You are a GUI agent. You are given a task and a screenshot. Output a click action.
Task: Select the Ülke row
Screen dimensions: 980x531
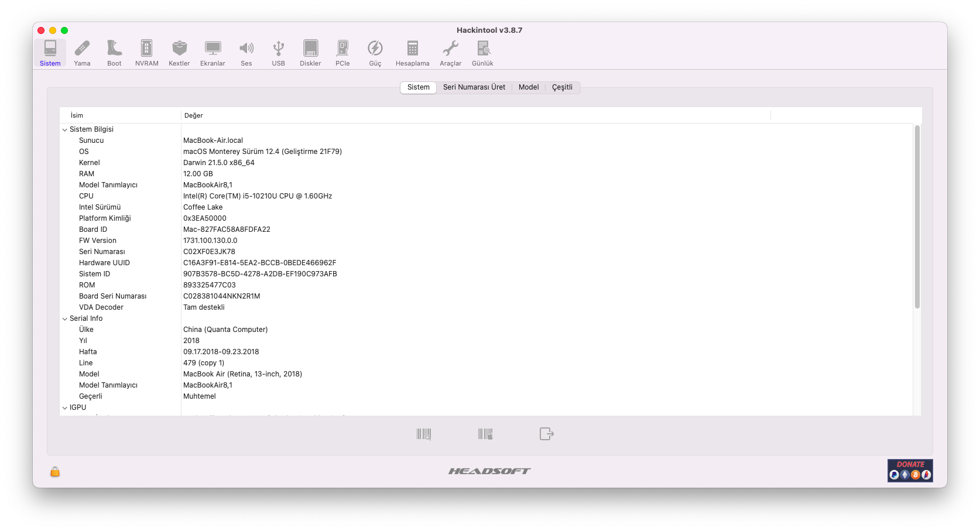486,330
